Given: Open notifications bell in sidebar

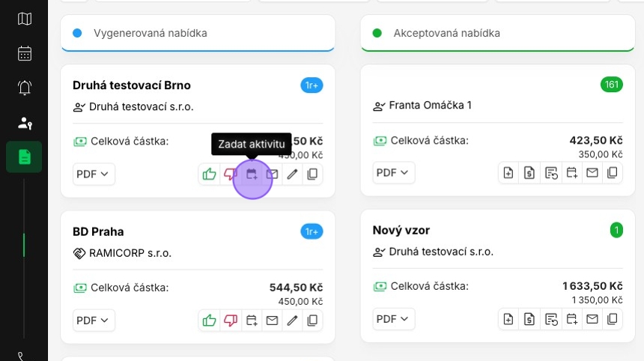Looking at the screenshot, I should pyautogui.click(x=25, y=88).
